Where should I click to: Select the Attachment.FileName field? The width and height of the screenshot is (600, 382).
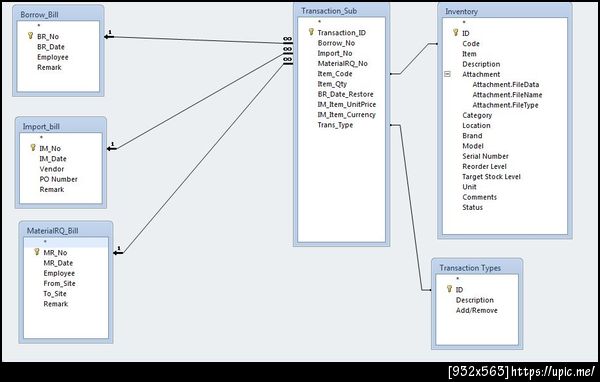[x=507, y=95]
